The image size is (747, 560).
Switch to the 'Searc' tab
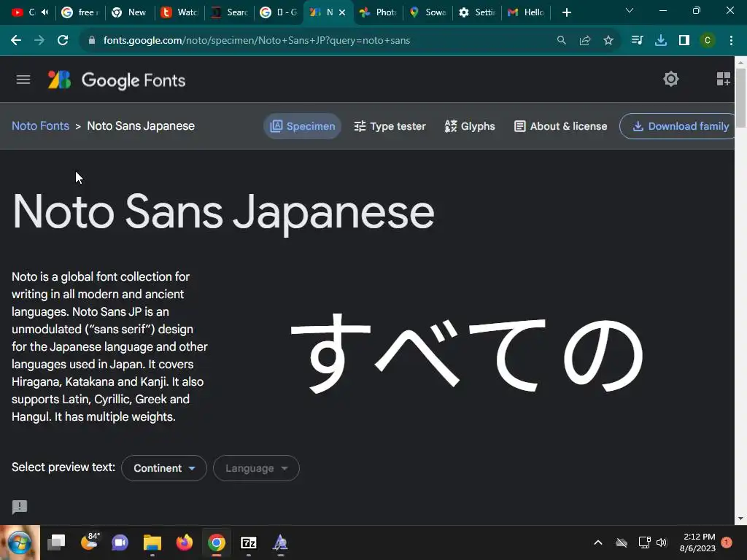[x=229, y=12]
